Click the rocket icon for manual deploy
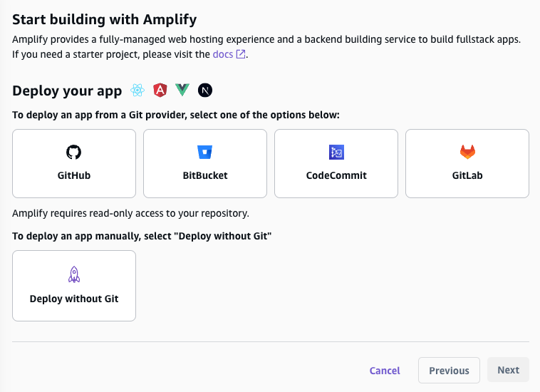 coord(74,274)
